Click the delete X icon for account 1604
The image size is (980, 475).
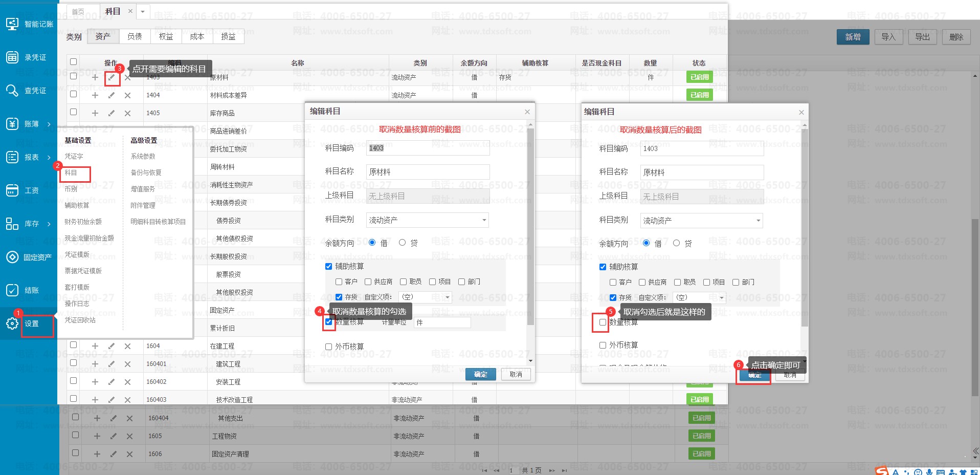pos(128,346)
